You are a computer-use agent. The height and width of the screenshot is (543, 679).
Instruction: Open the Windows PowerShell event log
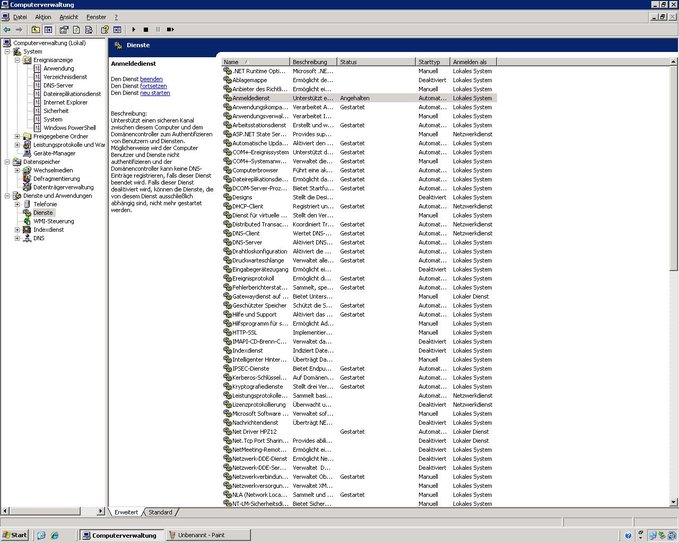[69, 128]
